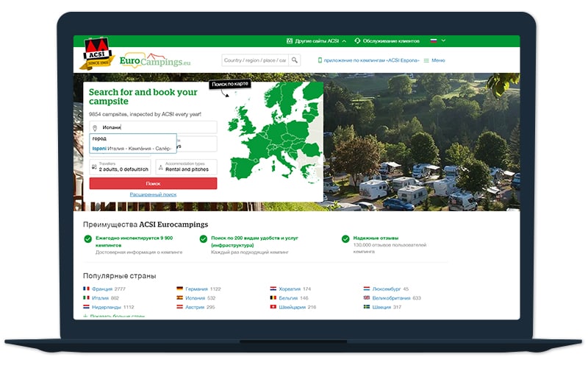Click the UK flag beside Великобритания
The image size is (588, 368).
(x=367, y=298)
